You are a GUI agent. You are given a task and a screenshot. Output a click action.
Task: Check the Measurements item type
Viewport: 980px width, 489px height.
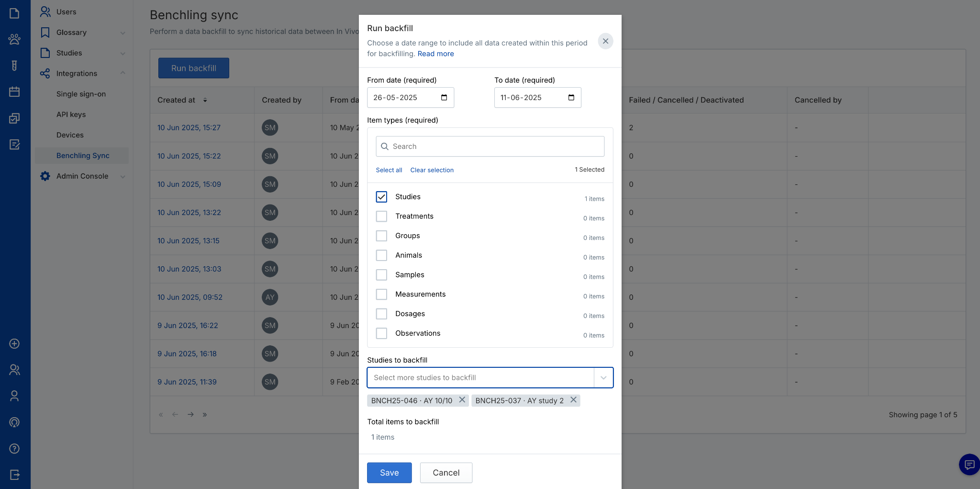(381, 295)
